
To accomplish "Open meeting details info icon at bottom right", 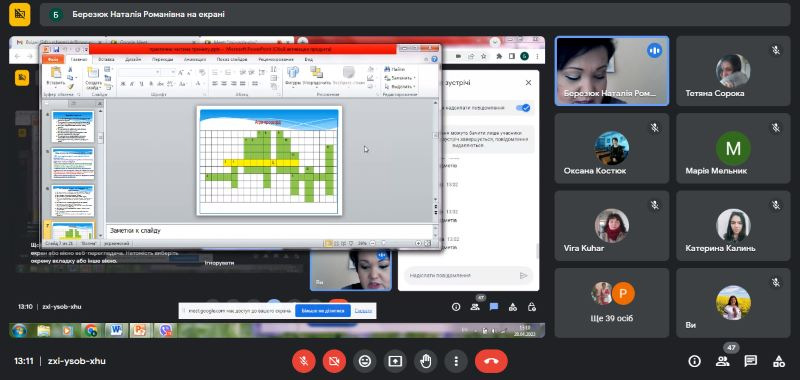I will 694,361.
